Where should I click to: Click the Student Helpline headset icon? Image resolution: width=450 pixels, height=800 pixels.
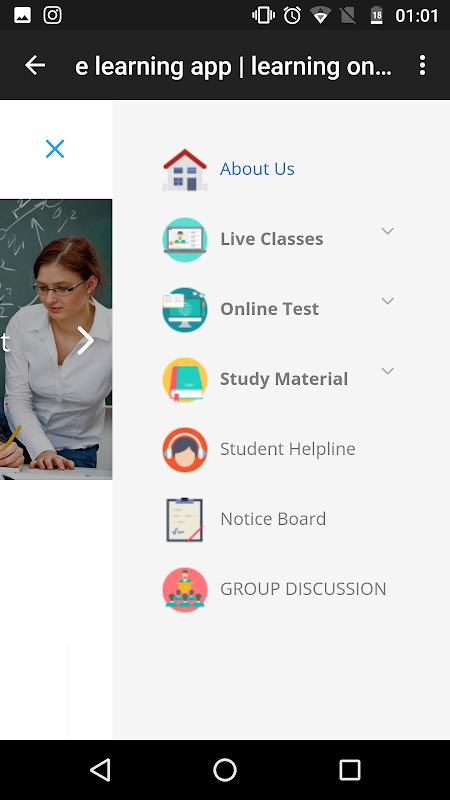pyautogui.click(x=185, y=449)
